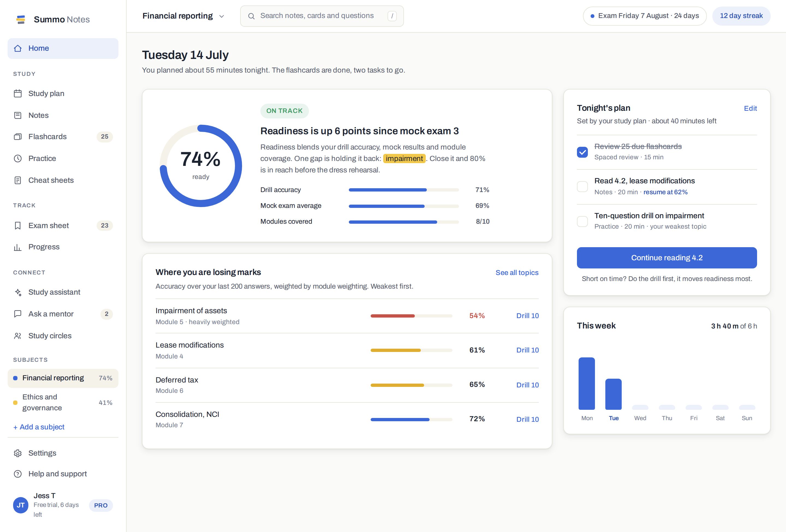786x532 pixels.
Task: Start Drill 10 for Impairment of assets
Action: (x=527, y=316)
